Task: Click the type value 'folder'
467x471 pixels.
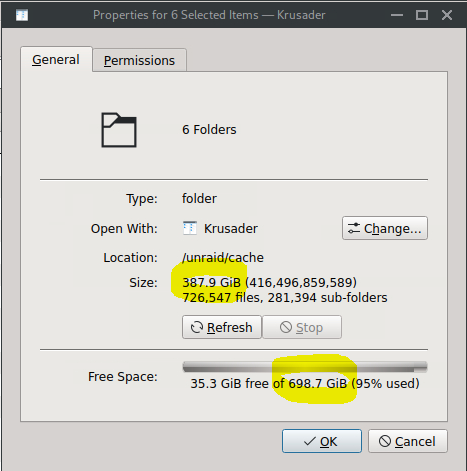Action: tap(199, 199)
